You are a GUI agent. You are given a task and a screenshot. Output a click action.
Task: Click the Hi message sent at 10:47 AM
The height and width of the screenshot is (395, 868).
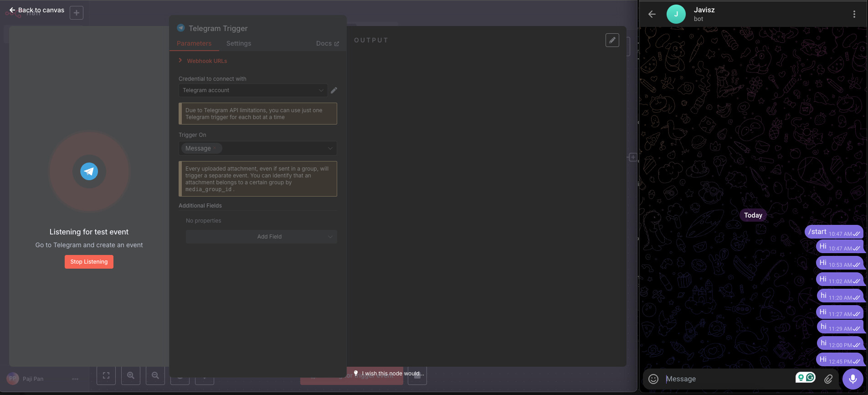839,246
